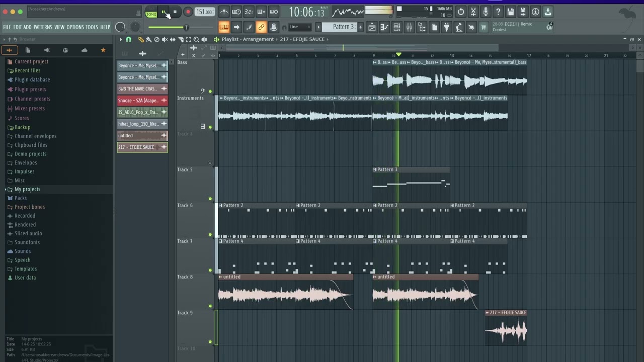Screen dimensions: 644x362
Task: Toggle loop recording icon
Action: coord(274,12)
